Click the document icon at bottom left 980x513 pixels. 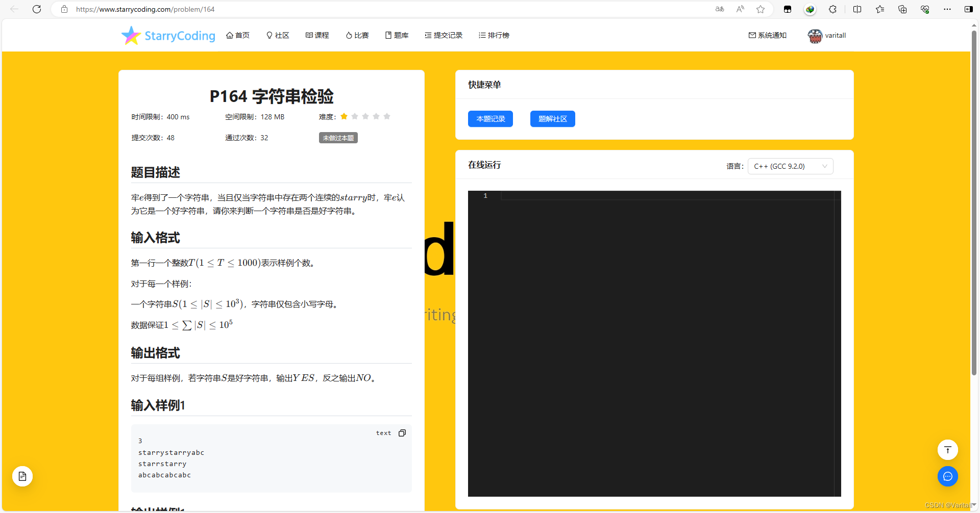(22, 476)
